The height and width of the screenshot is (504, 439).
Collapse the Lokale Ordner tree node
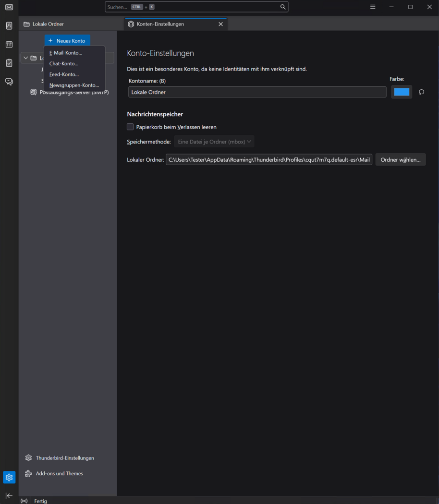tap(26, 58)
